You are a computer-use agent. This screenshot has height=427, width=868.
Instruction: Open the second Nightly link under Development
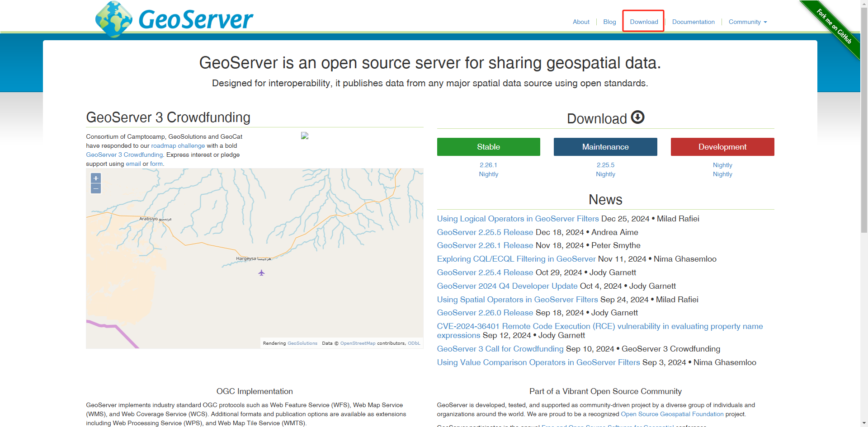click(722, 174)
